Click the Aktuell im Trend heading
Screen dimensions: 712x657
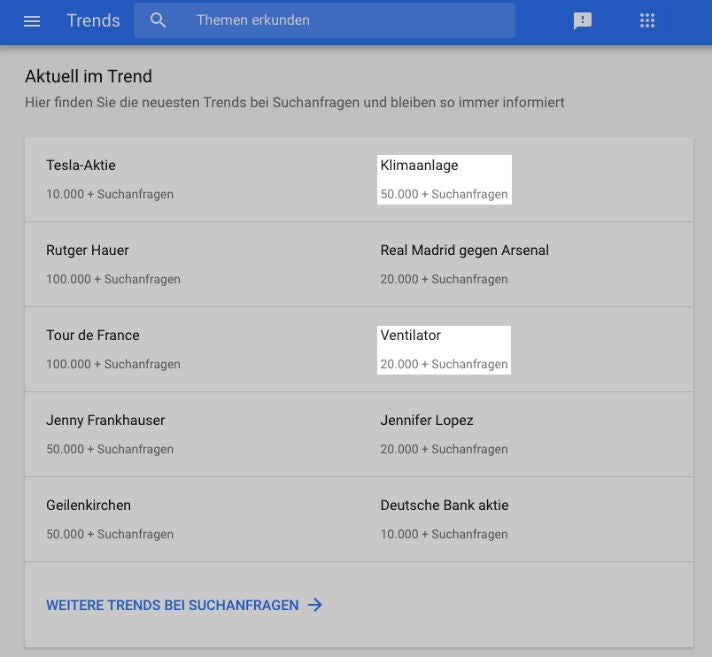click(x=88, y=76)
